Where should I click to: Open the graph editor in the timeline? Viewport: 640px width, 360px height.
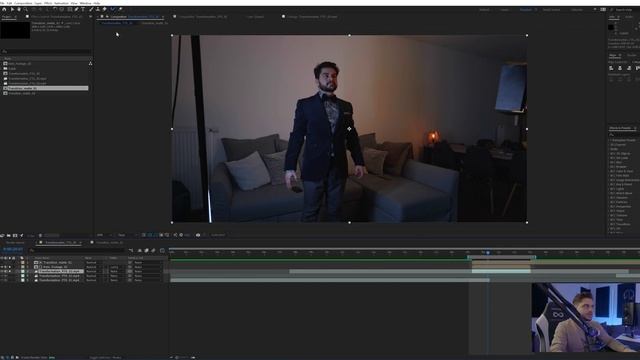point(162,250)
